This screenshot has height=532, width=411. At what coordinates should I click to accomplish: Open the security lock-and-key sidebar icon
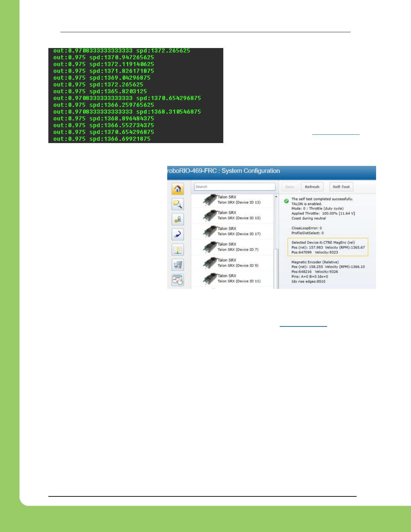(x=178, y=219)
